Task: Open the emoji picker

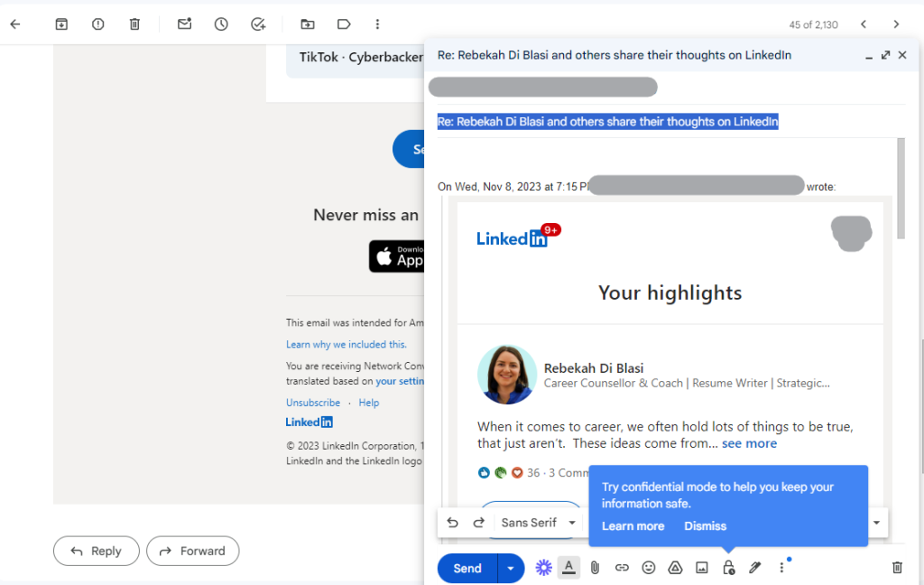Action: point(648,567)
